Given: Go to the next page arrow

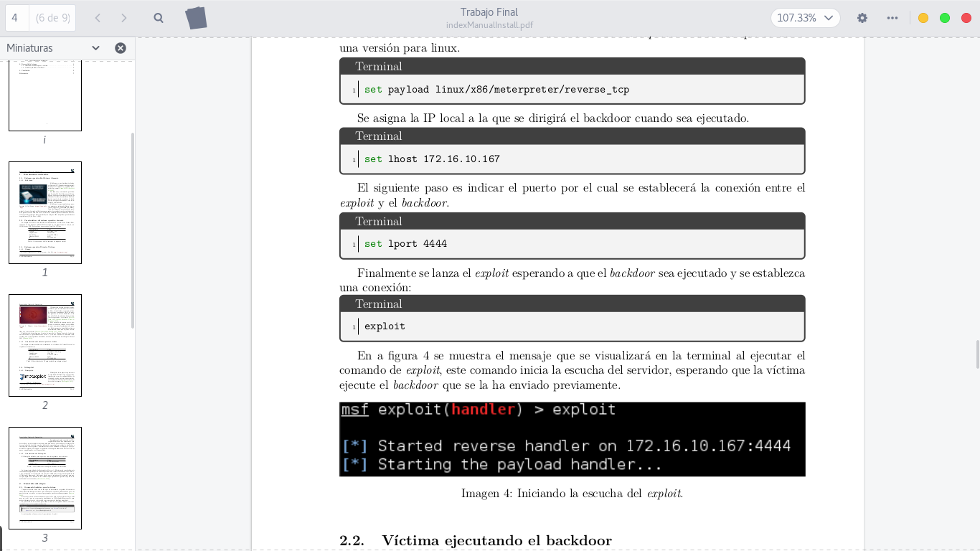Looking at the screenshot, I should tap(124, 18).
